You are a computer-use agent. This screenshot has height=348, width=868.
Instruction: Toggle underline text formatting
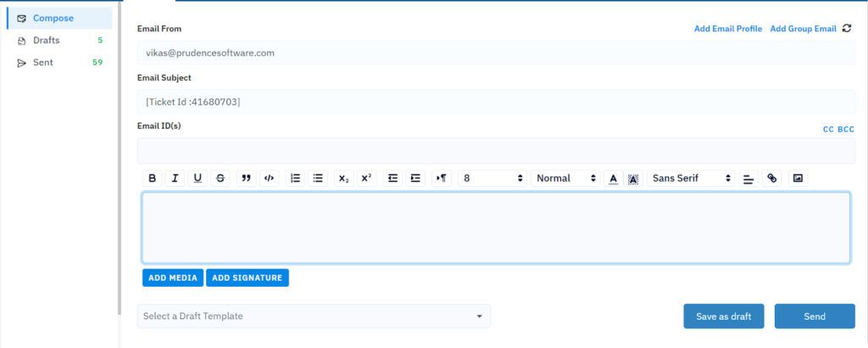point(198,178)
